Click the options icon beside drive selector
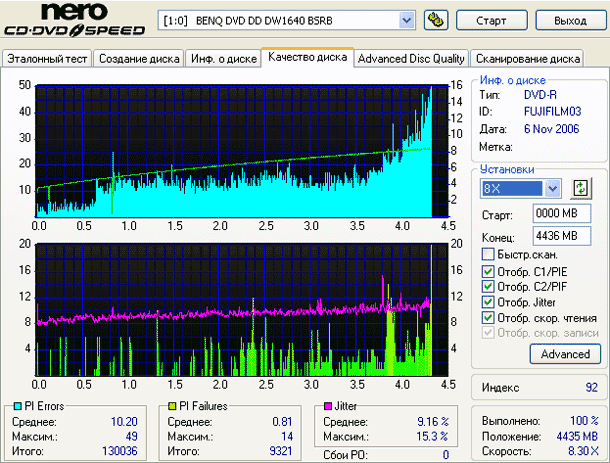610x463 pixels. point(436,20)
